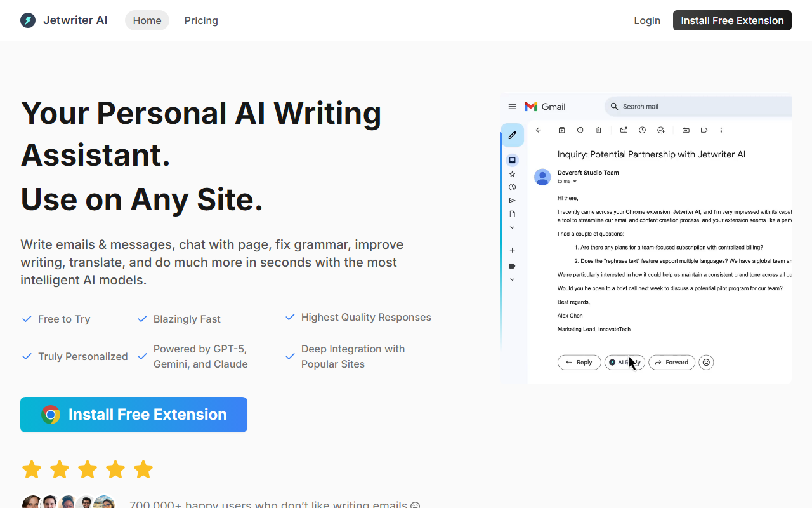Select the filled label icon in Gmail's sidebar

coord(513,266)
